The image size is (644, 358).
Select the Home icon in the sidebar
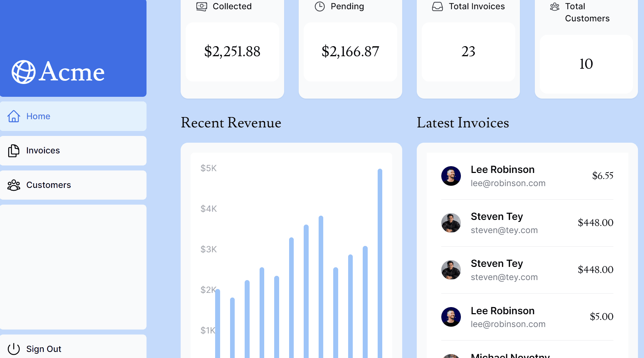tap(14, 116)
